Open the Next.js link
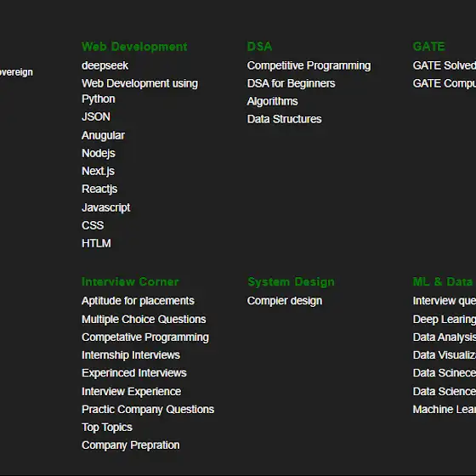 [98, 171]
